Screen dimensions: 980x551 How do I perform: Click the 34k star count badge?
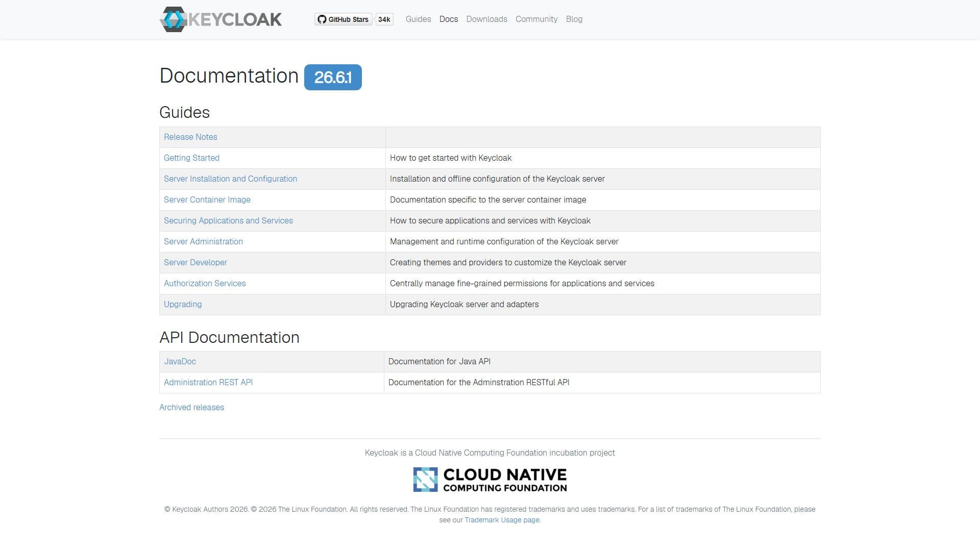[384, 19]
